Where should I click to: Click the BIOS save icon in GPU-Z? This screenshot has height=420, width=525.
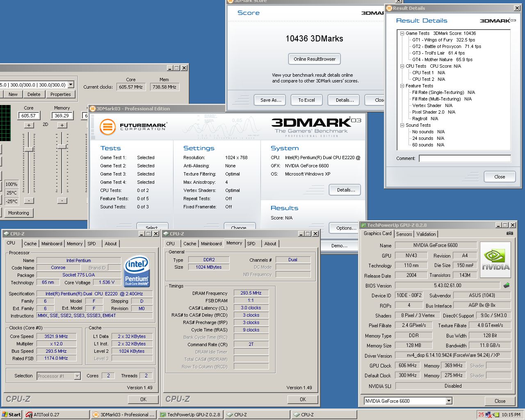pos(507,285)
